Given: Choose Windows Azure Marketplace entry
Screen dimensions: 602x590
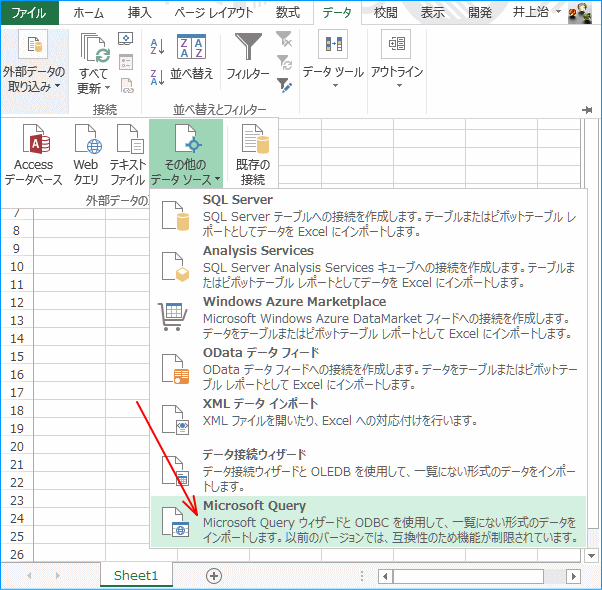Looking at the screenshot, I should tap(369, 317).
